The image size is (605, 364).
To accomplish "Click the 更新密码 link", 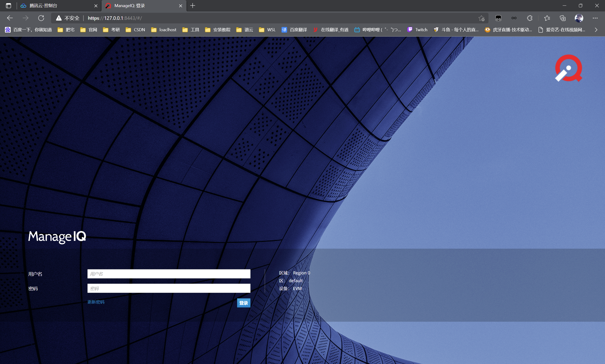I will point(96,302).
